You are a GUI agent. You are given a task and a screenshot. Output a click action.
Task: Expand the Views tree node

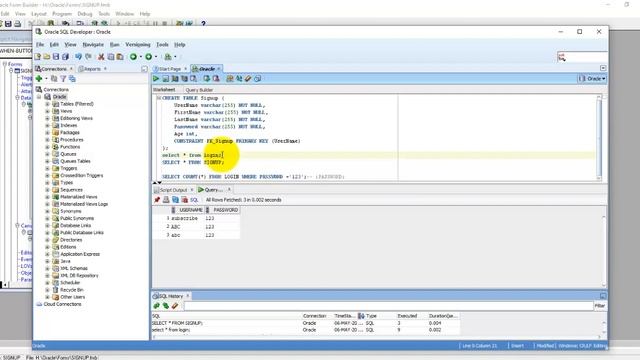pyautogui.click(x=47, y=111)
